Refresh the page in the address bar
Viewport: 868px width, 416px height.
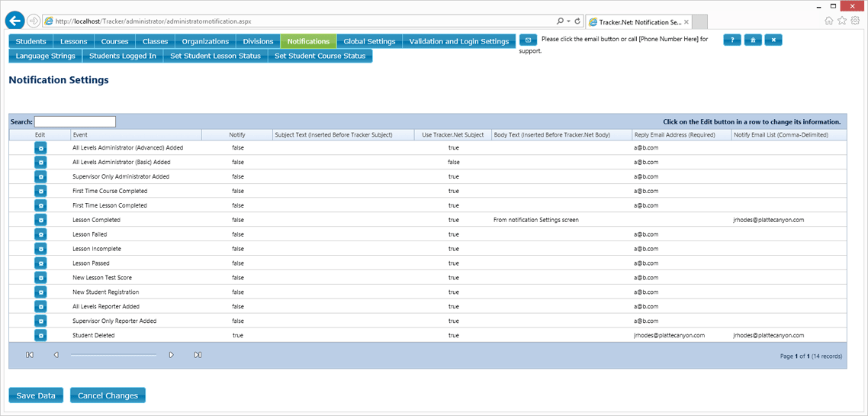pyautogui.click(x=578, y=21)
